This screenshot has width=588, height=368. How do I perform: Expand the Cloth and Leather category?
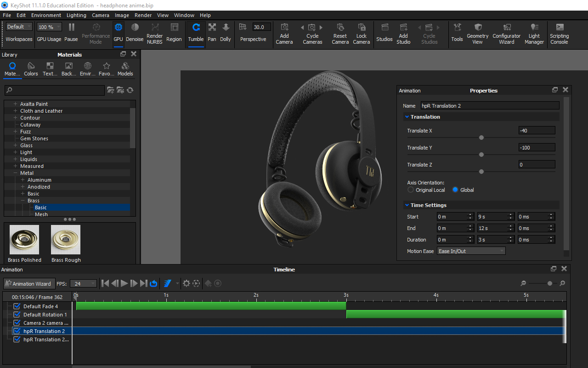tap(15, 111)
